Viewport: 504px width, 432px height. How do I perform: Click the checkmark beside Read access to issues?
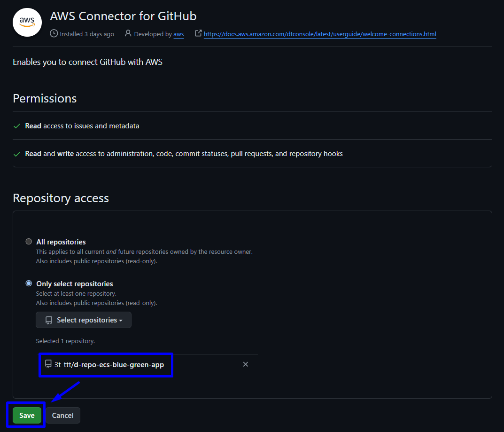[x=16, y=126]
